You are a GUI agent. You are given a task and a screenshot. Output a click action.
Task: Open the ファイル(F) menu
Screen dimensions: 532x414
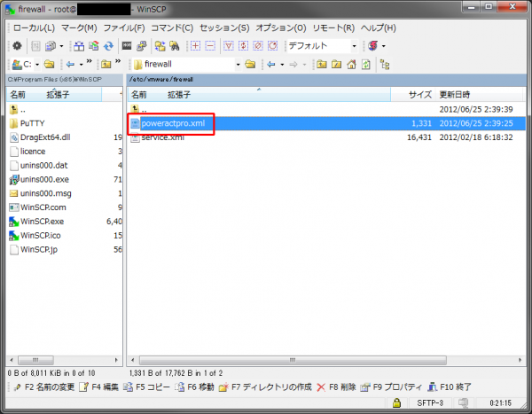124,27
